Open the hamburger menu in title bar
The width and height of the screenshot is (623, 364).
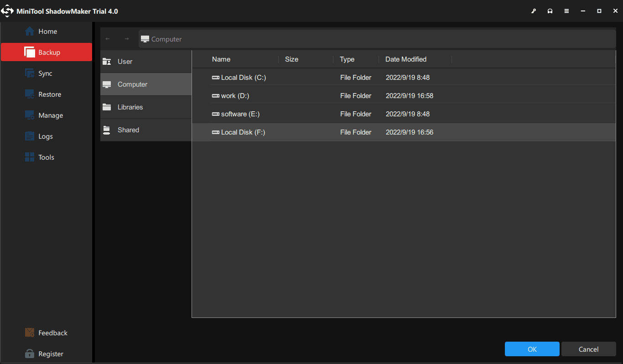566,10
